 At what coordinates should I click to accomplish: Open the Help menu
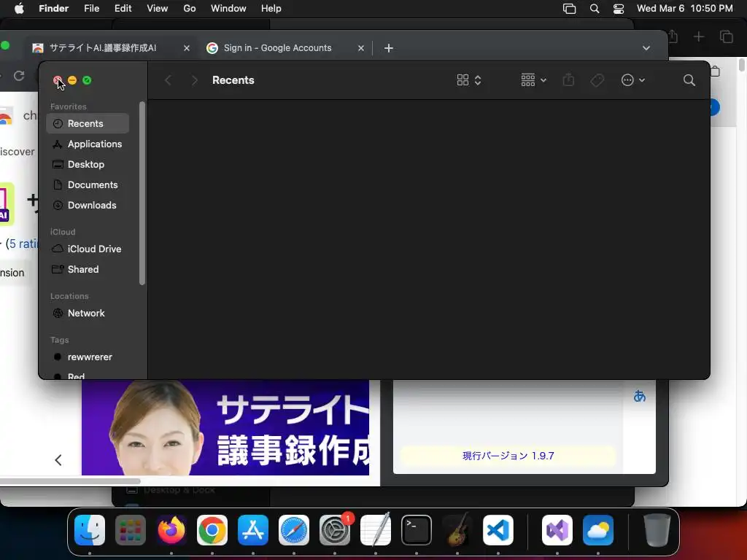[271, 9]
